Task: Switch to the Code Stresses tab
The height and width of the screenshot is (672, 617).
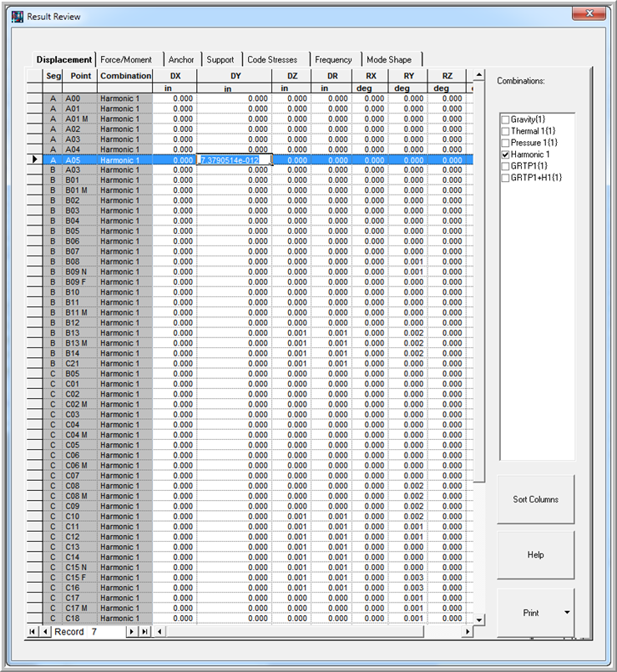Action: point(272,59)
